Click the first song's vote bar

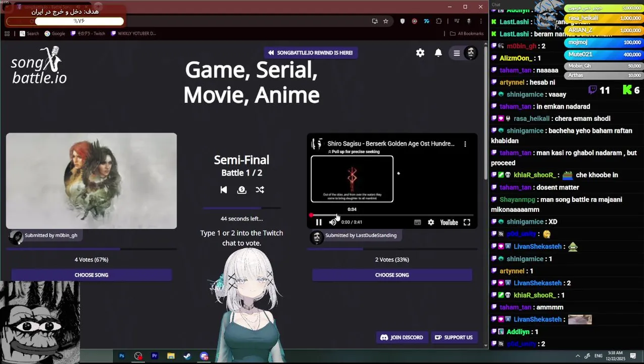[91, 249]
